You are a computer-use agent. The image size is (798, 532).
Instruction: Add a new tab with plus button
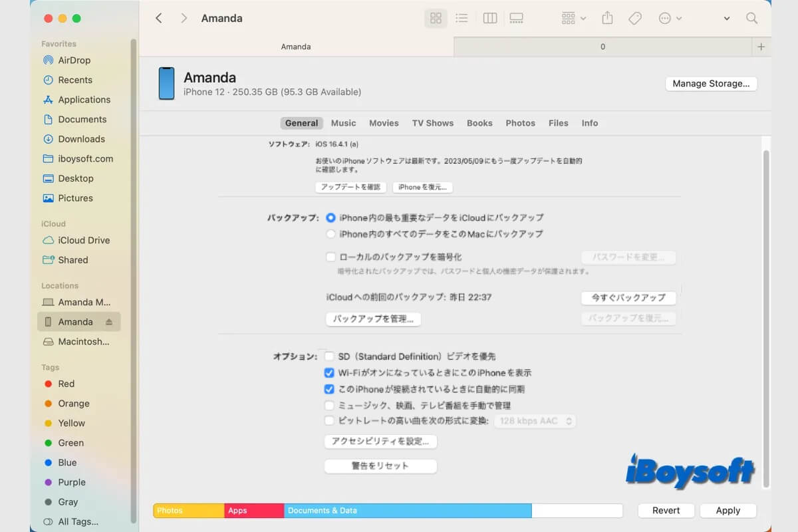761,47
